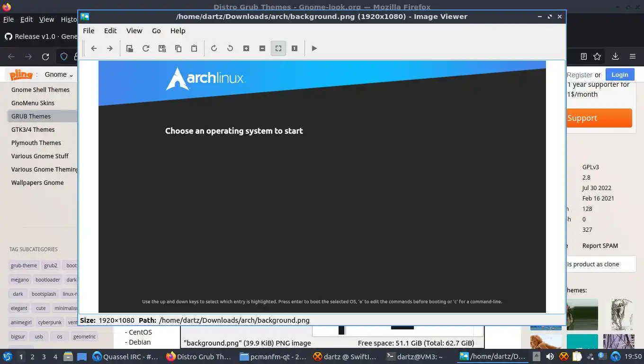Reload the Firefox page
The width and height of the screenshot is (644, 364).
[45, 56]
